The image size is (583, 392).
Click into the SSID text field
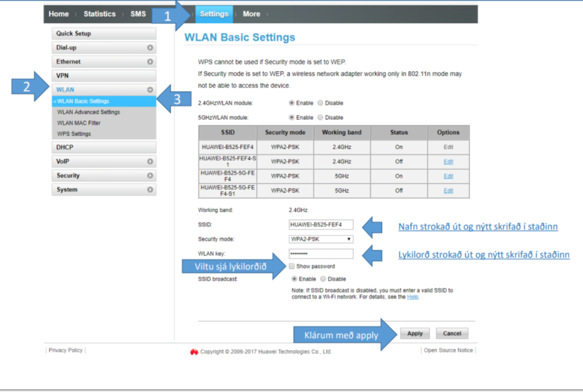pyautogui.click(x=321, y=224)
